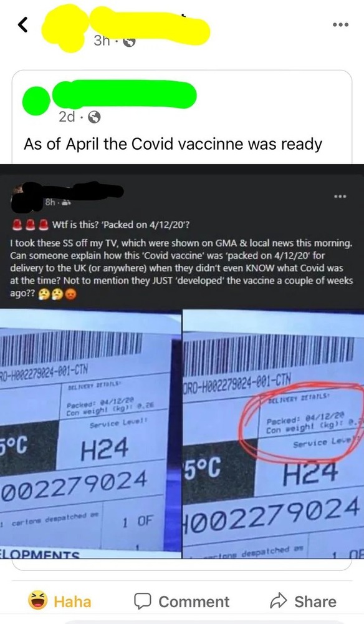
Task: Tap the blacked-out name in the dark post
Action: 67,192
